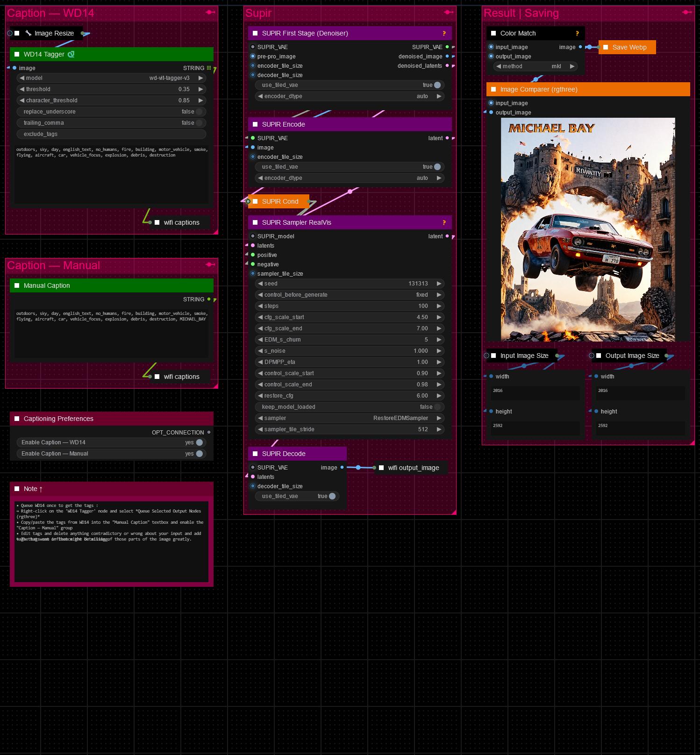Disable replace_underscore toggle in WD14 Tagger
700x755 pixels.
coord(199,112)
